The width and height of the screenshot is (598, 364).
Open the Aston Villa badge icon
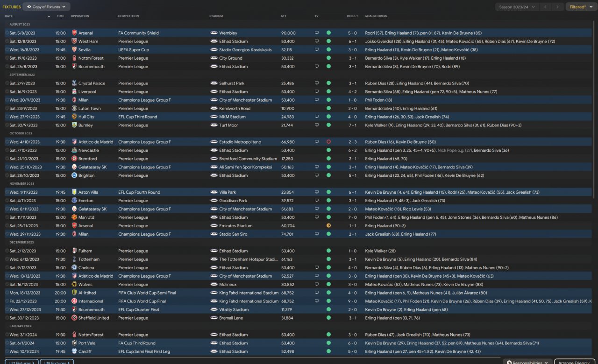74,192
